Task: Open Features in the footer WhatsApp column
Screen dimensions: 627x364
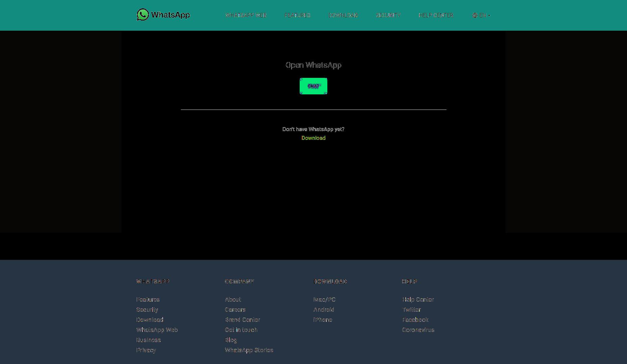Action: click(x=148, y=300)
